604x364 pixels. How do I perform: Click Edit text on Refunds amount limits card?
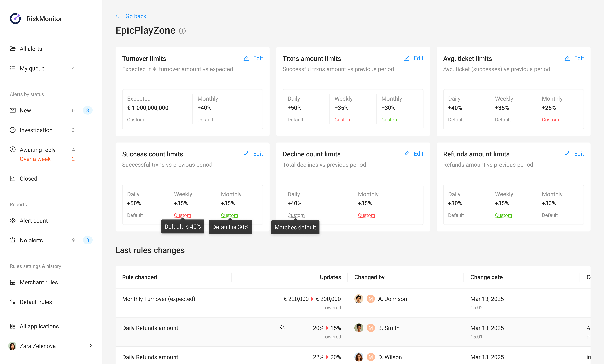[579, 153]
